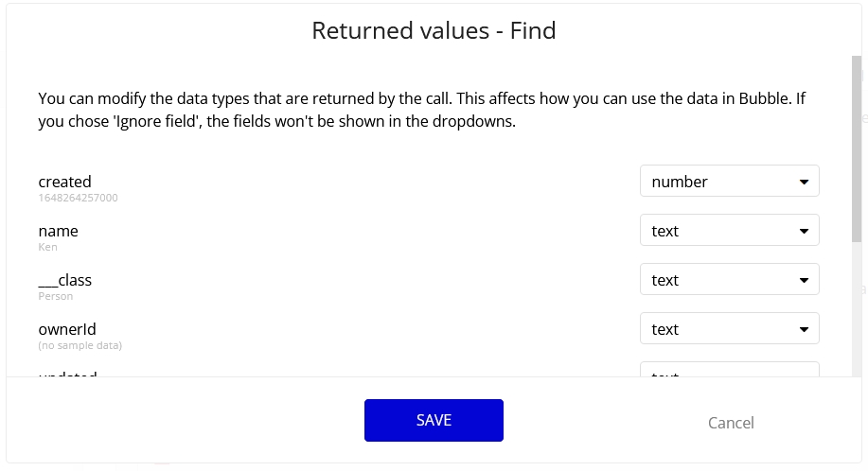Click the partially hidden "updated" field label
Image resolution: width=868 pixels, height=471 pixels.
(67, 375)
